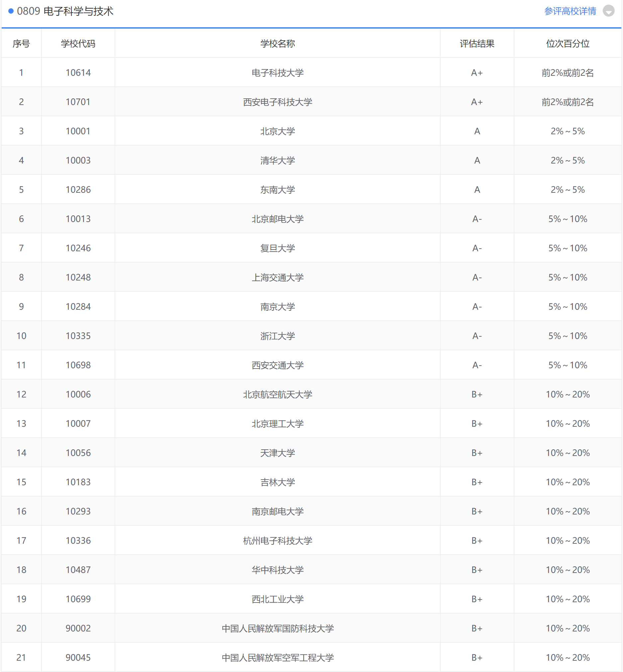Click the 序号 column header
623x672 pixels.
pos(21,44)
